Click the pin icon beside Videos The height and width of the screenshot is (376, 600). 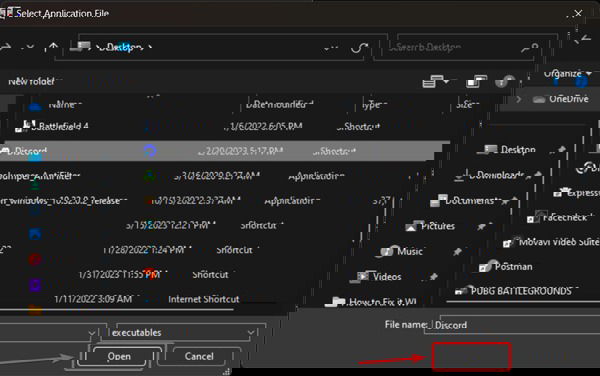[433, 276]
